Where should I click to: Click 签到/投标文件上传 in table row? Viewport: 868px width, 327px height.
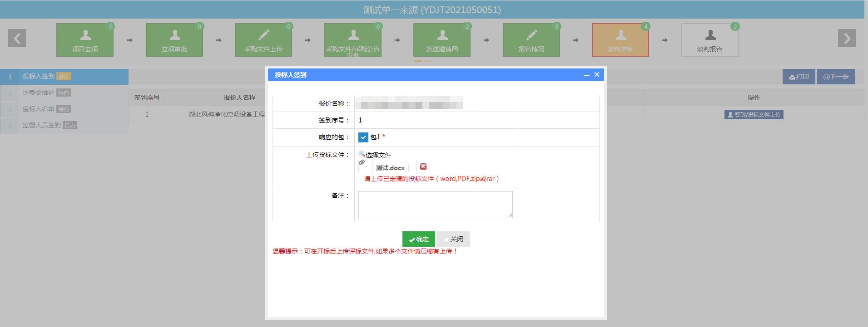coord(754,115)
